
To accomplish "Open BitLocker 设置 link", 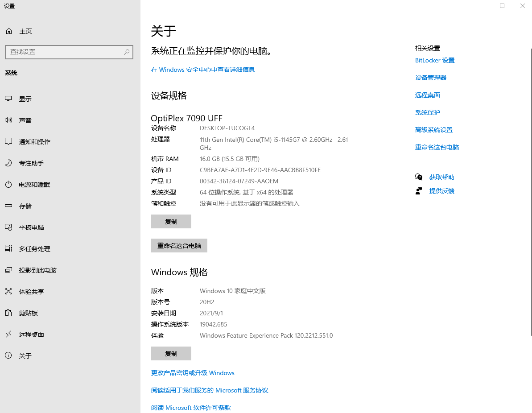I will tap(435, 60).
